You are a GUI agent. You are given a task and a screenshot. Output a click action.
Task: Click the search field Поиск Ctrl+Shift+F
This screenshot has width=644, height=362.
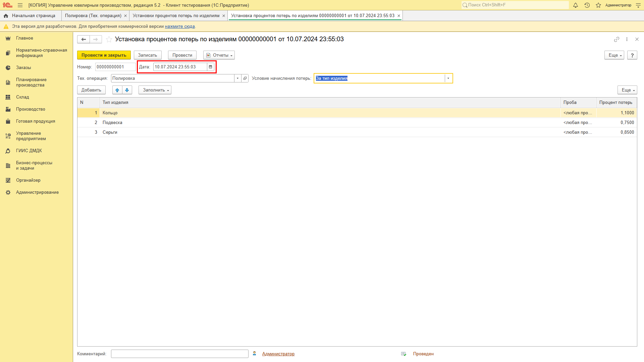(x=515, y=5)
